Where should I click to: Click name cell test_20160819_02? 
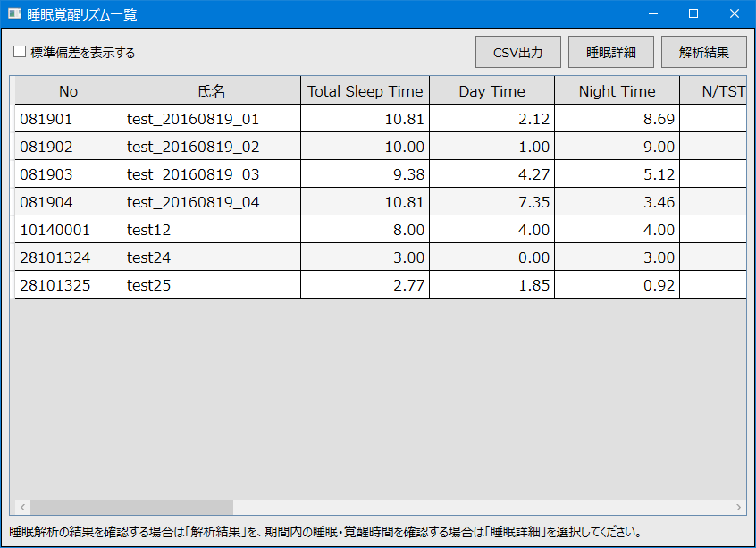click(211, 147)
